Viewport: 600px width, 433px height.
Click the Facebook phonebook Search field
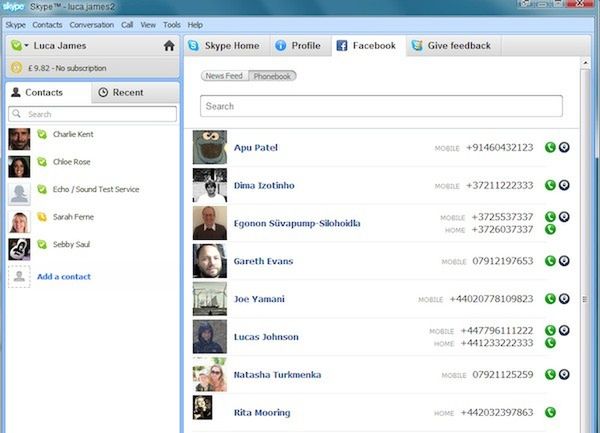[x=381, y=106]
